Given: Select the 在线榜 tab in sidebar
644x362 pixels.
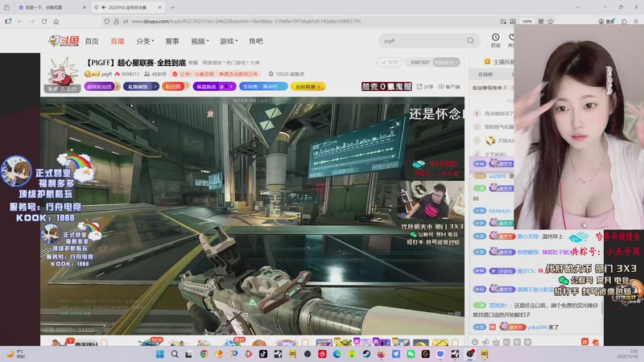Looking at the screenshot, I should click(485, 74).
